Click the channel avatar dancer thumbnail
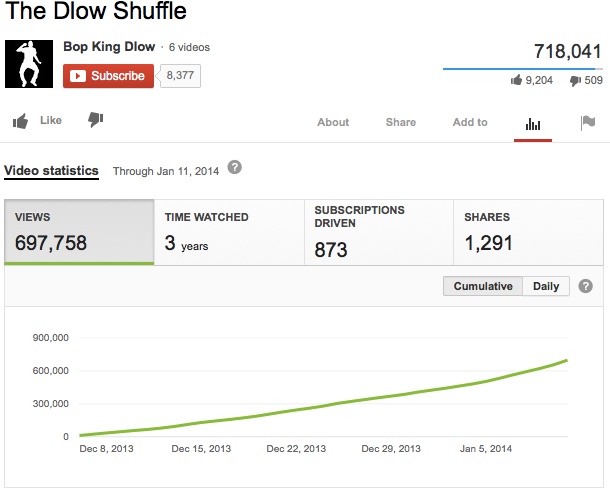 point(29,64)
